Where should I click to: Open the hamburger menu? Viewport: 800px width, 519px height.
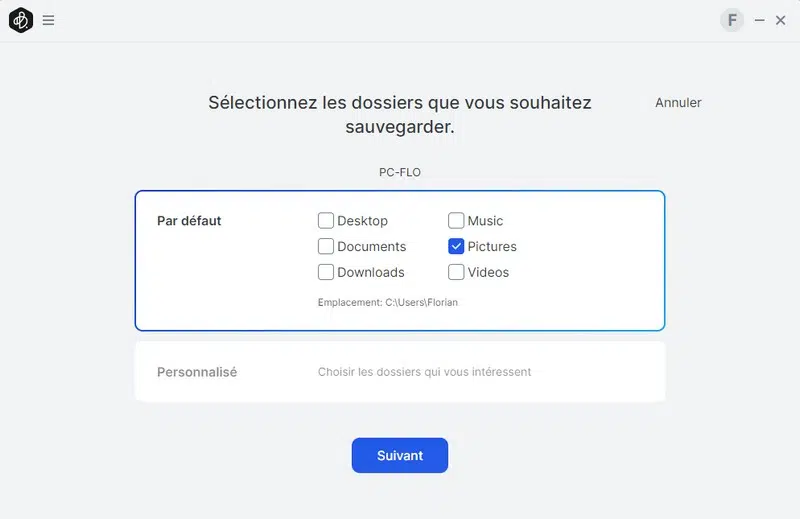click(x=48, y=20)
